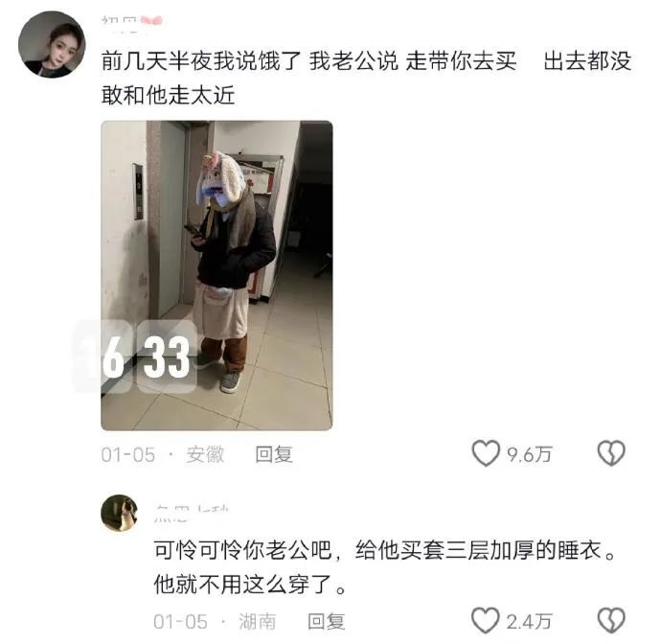Tap the 9.6万 like count
The width and height of the screenshot is (661, 644).
[530, 454]
